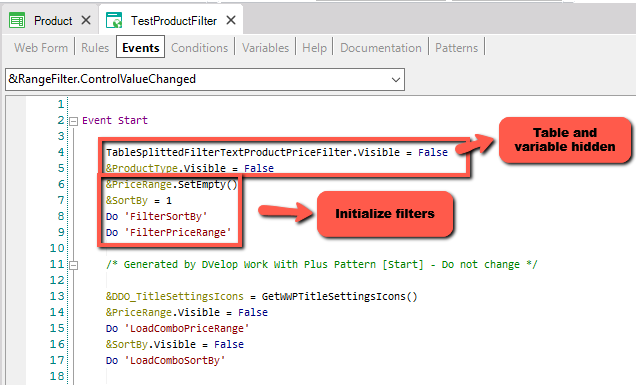Image resolution: width=636 pixels, height=385 pixels.
Task: Click the TestProductFilter web panel icon
Action: [x=114, y=20]
